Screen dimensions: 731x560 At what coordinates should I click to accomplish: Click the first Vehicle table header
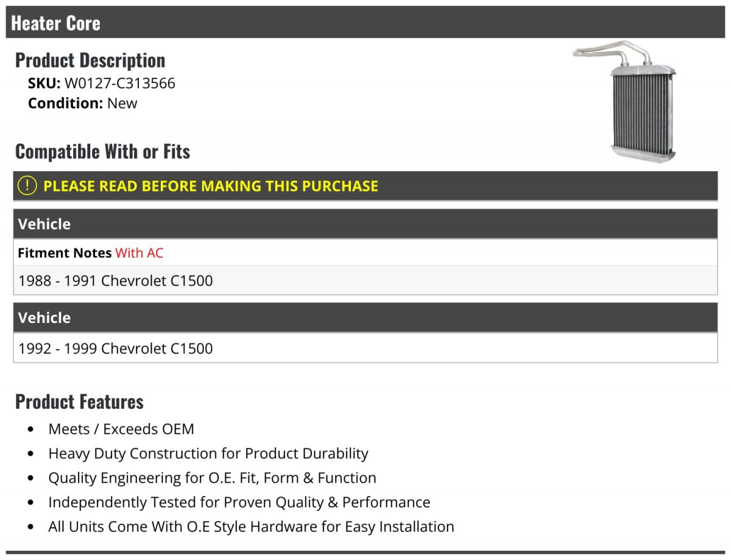pyautogui.click(x=365, y=224)
